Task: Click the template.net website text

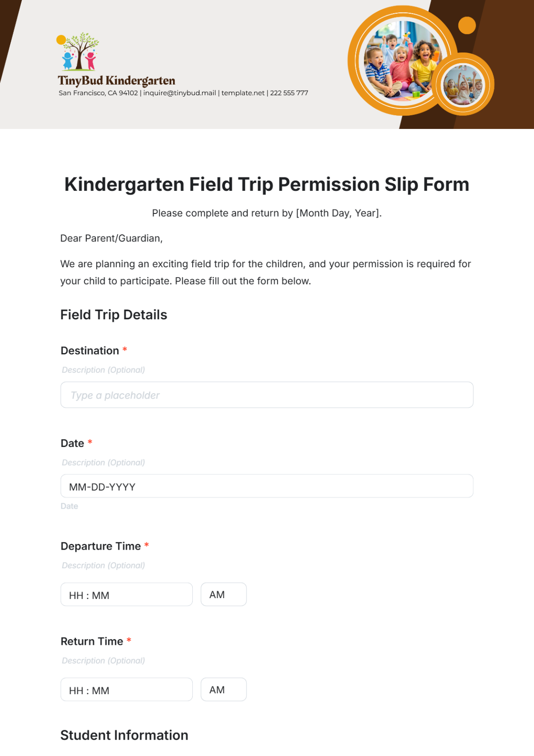Action: [x=243, y=93]
